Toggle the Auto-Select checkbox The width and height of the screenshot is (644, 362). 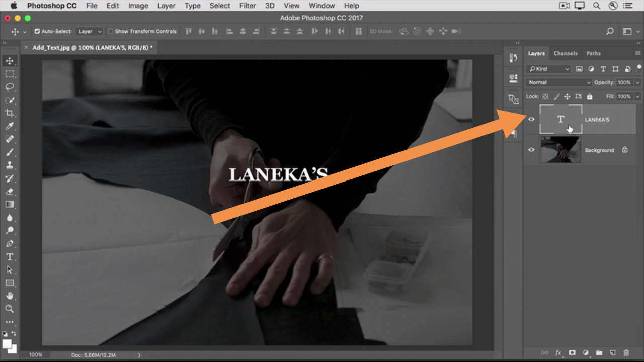37,31
